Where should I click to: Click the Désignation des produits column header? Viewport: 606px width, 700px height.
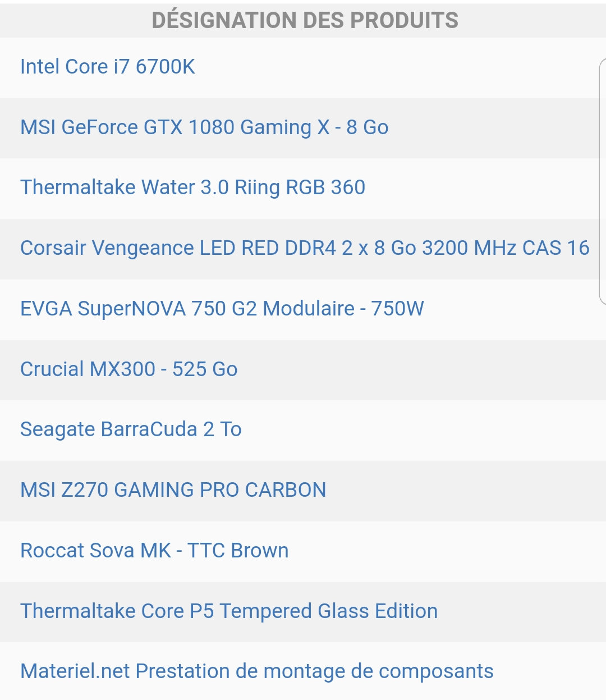(305, 21)
